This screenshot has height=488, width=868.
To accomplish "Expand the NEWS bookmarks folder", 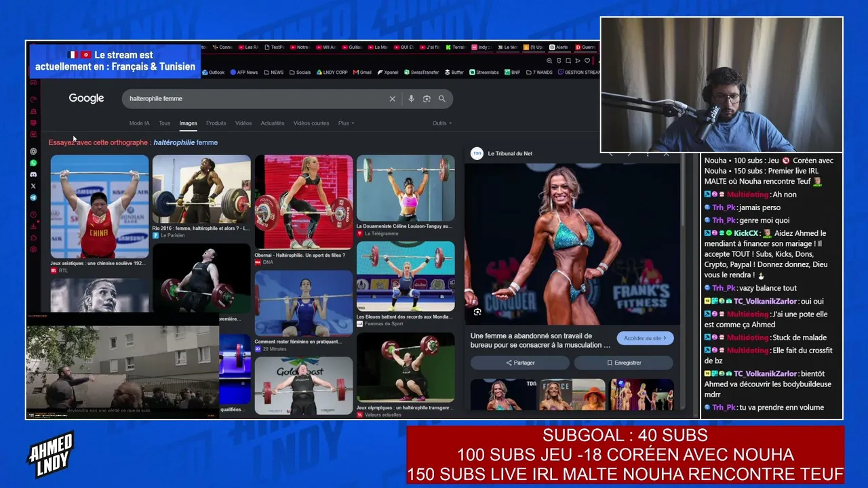I will pyautogui.click(x=274, y=73).
